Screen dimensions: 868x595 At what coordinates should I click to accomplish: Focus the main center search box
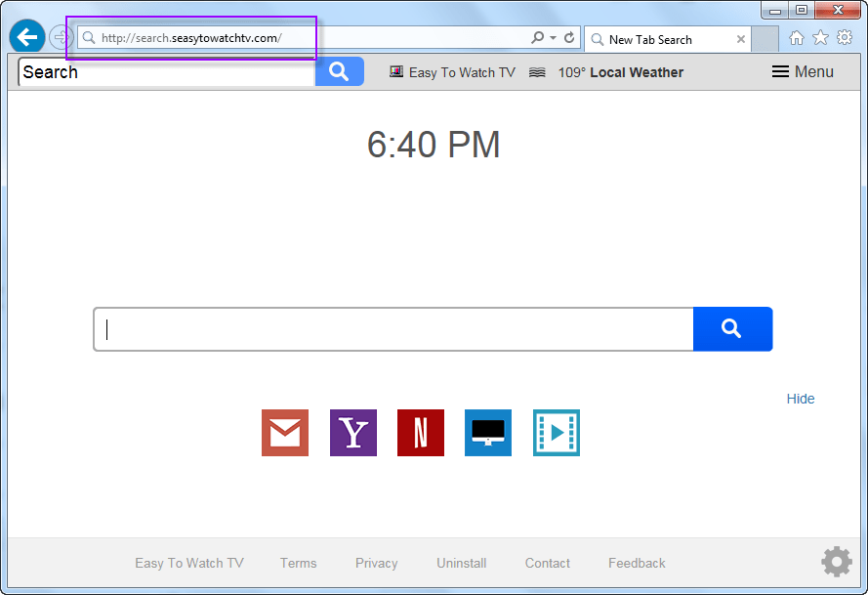[x=393, y=329]
